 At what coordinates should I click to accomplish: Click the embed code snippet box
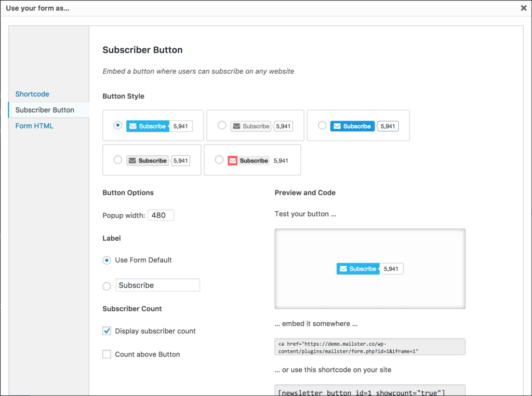tap(369, 347)
